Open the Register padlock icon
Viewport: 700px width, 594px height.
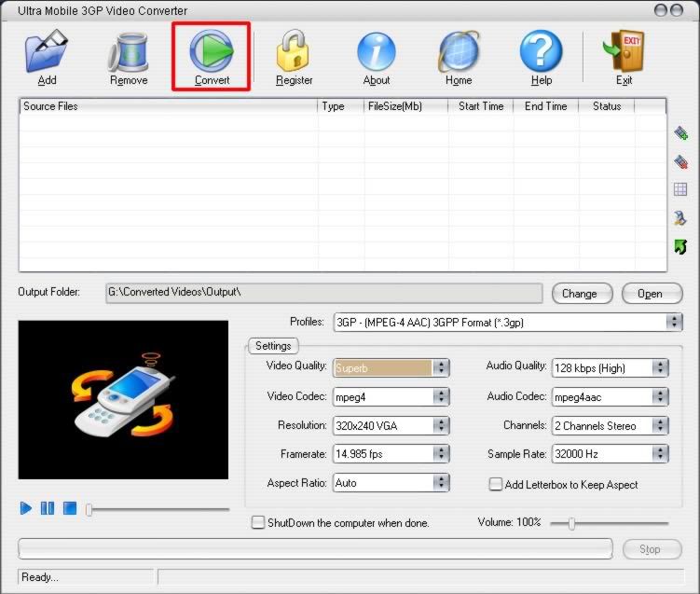pyautogui.click(x=294, y=51)
